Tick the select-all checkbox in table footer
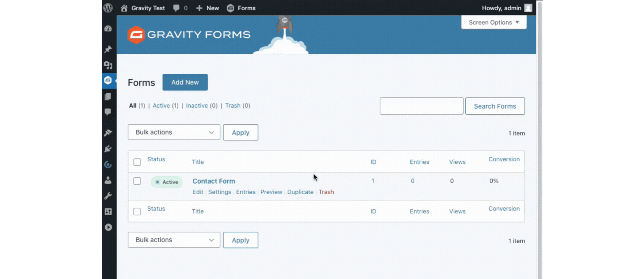This screenshot has width=644, height=279. (137, 211)
